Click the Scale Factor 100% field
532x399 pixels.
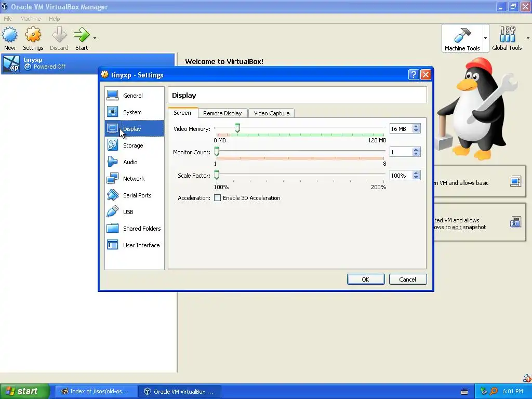click(401, 176)
